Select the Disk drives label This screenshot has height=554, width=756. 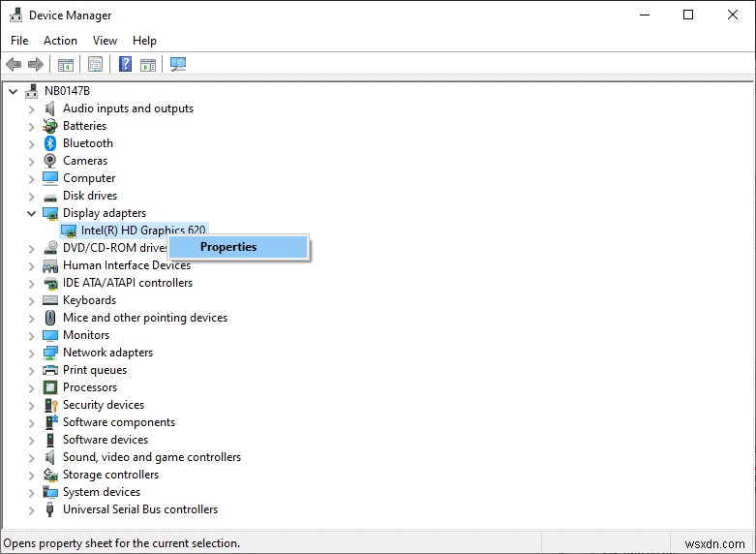click(x=90, y=196)
